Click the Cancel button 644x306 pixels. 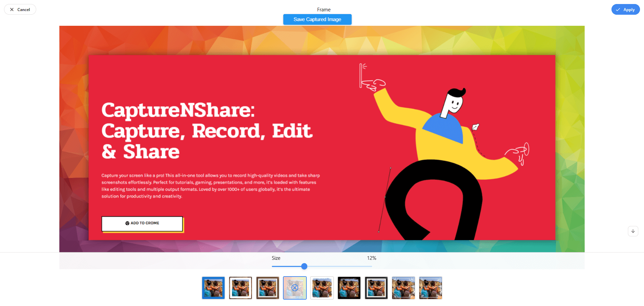20,10
